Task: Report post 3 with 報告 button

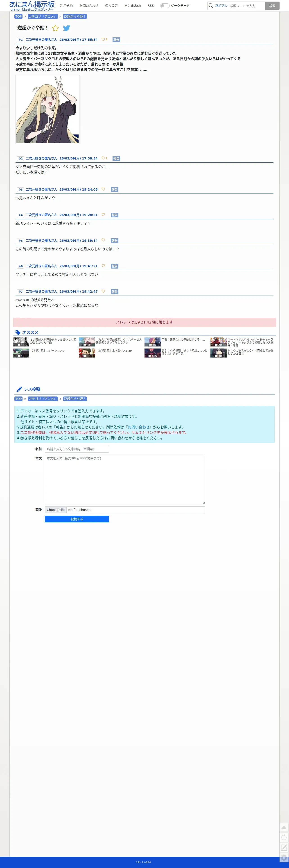Action: pos(115,190)
